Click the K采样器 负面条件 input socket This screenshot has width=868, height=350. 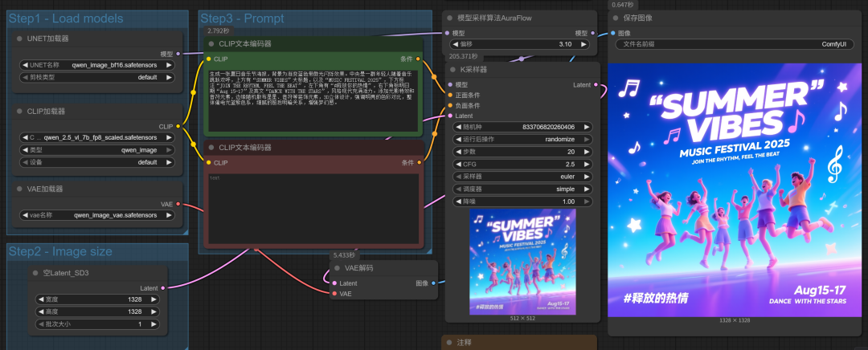pos(450,106)
